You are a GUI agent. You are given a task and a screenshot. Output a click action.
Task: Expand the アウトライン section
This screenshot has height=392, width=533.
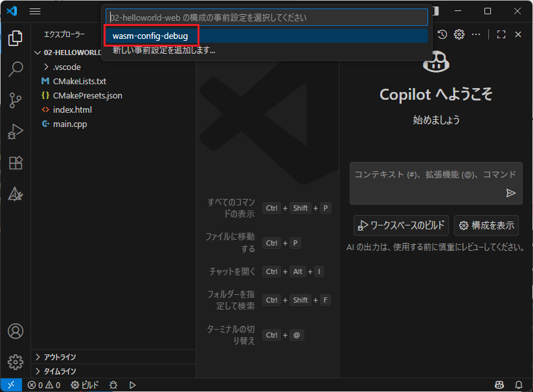pyautogui.click(x=113, y=357)
